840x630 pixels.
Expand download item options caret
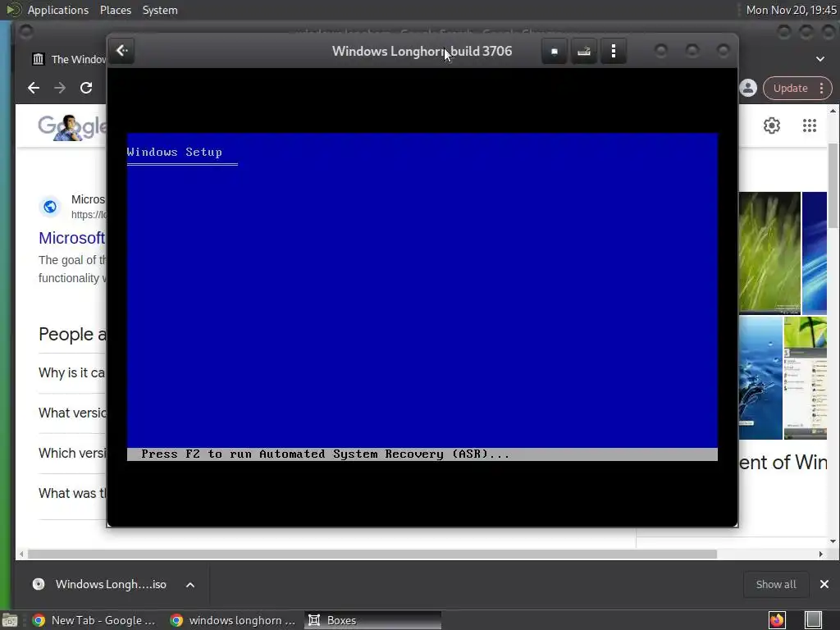190,584
